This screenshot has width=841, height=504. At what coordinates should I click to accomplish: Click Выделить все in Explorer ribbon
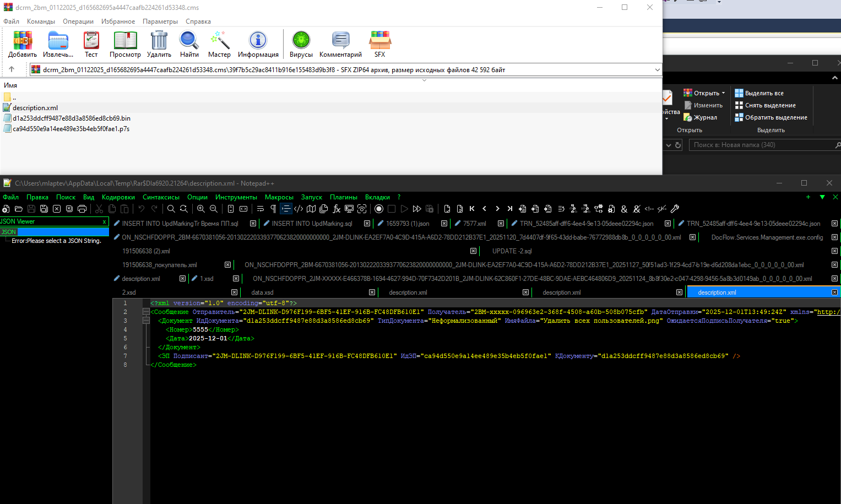759,93
